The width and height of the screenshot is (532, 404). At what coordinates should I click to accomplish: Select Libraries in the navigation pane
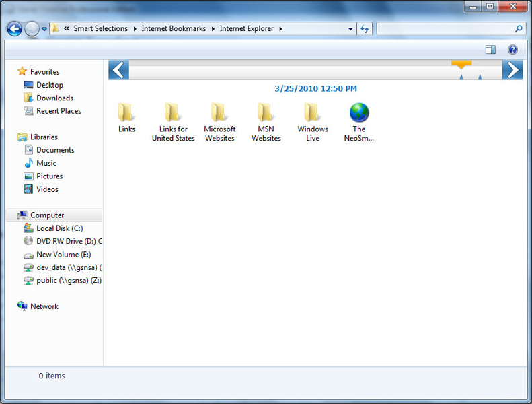[x=38, y=137]
